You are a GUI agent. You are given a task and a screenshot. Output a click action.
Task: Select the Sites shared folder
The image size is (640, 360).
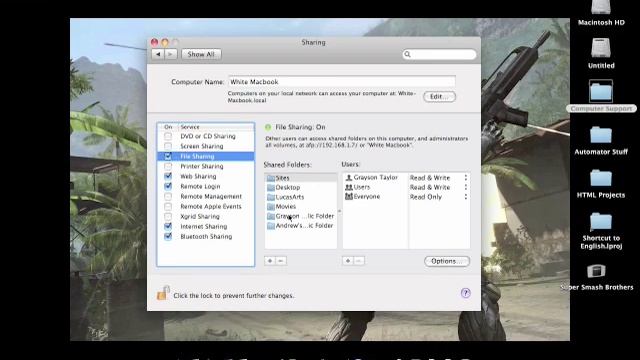click(301, 178)
